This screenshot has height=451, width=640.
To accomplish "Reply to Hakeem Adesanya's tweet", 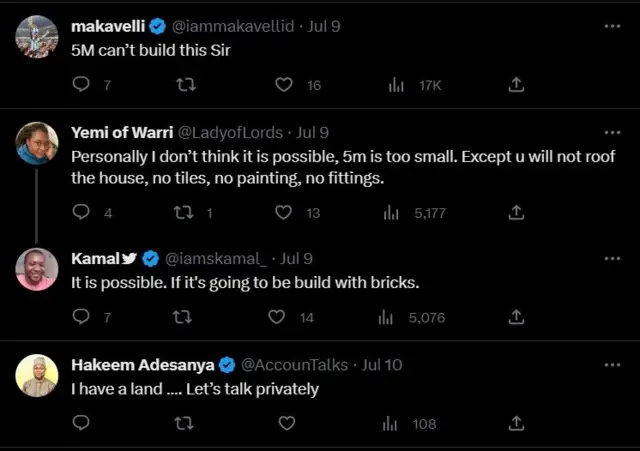I will pyautogui.click(x=82, y=423).
